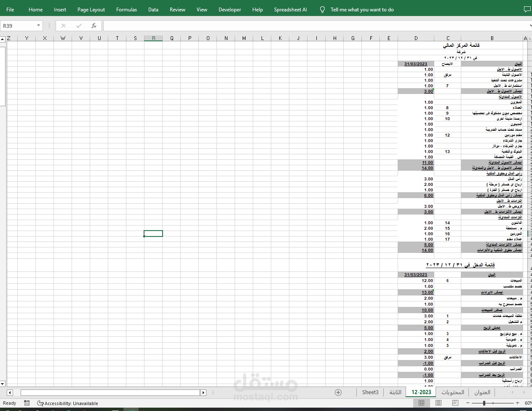Click zoom out minus icon

[467, 403]
